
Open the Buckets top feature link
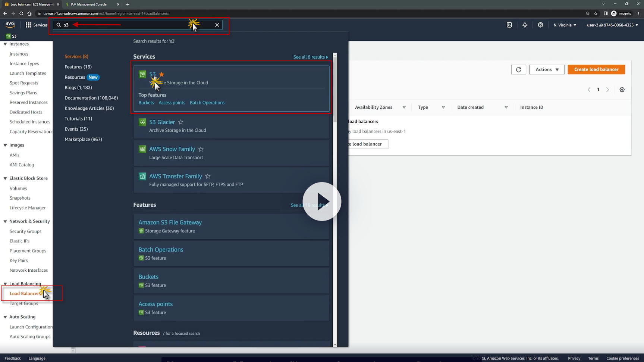tap(146, 103)
